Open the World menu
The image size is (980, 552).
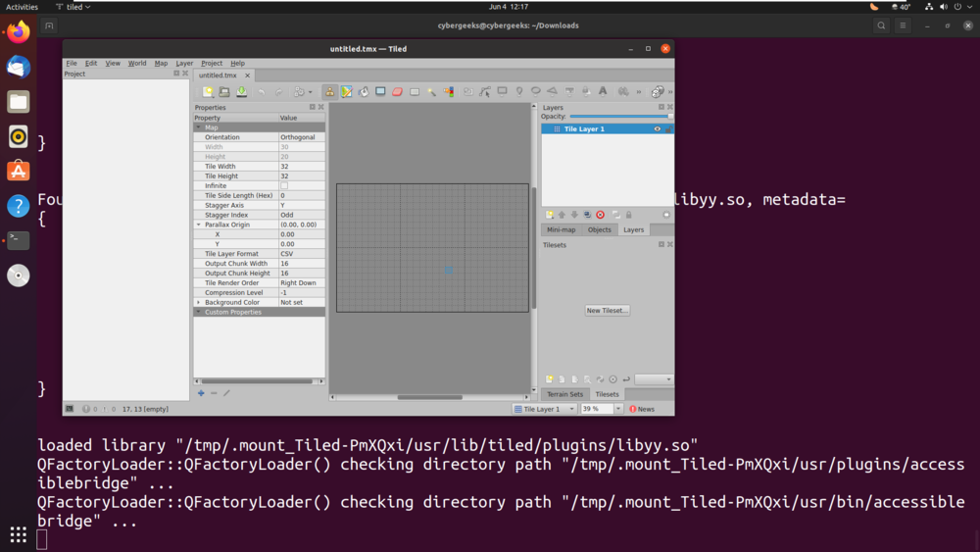pyautogui.click(x=137, y=63)
